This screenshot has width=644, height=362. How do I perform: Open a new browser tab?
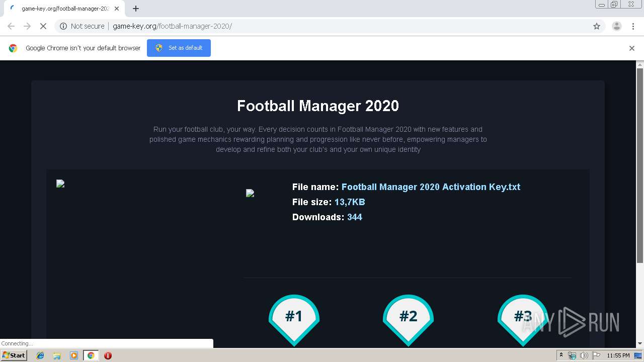pyautogui.click(x=136, y=9)
